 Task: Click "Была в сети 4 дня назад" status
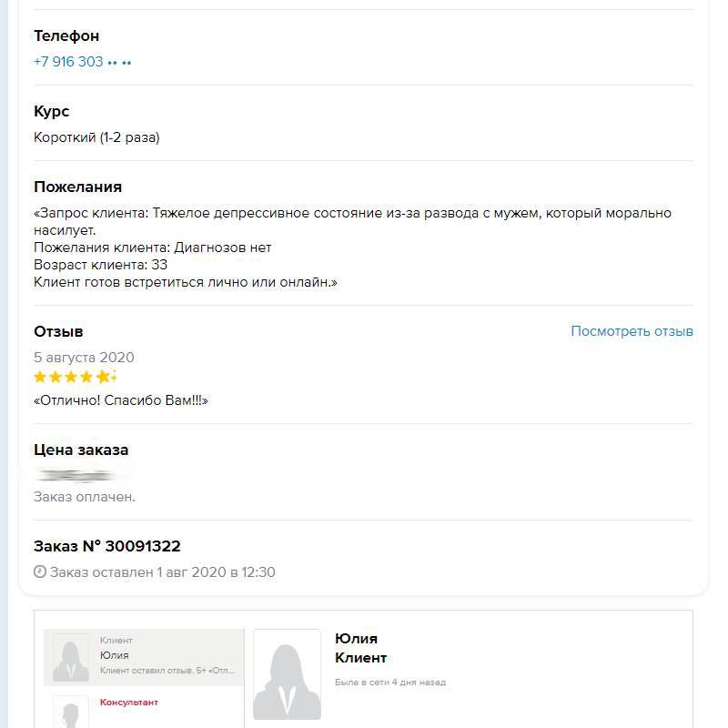point(390,682)
